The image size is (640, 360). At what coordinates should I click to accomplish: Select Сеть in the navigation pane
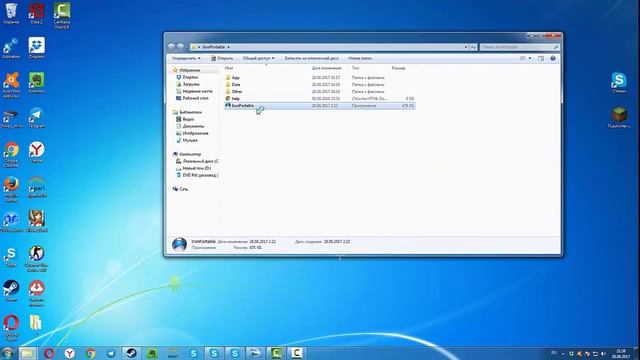(x=184, y=189)
